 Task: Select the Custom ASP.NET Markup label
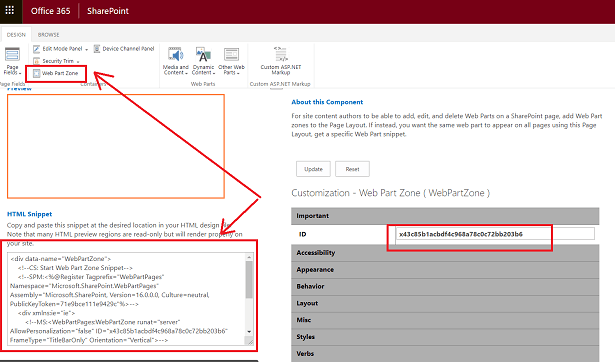281,70
